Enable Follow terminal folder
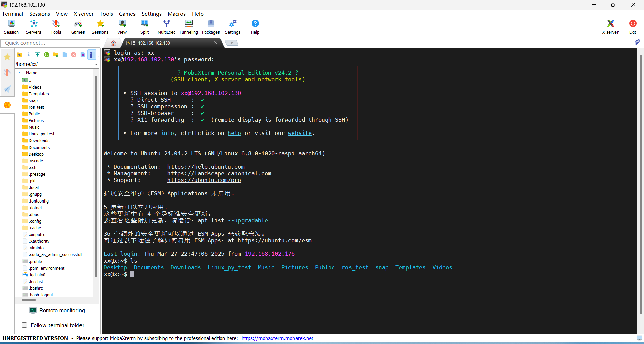644x344 pixels. [x=24, y=325]
